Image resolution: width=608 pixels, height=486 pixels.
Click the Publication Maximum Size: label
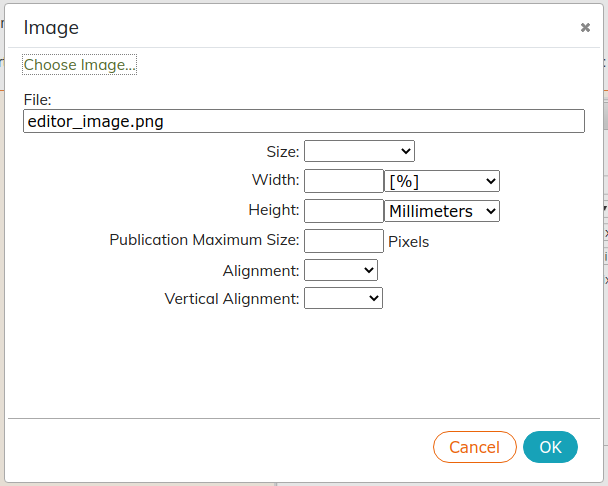tap(204, 240)
